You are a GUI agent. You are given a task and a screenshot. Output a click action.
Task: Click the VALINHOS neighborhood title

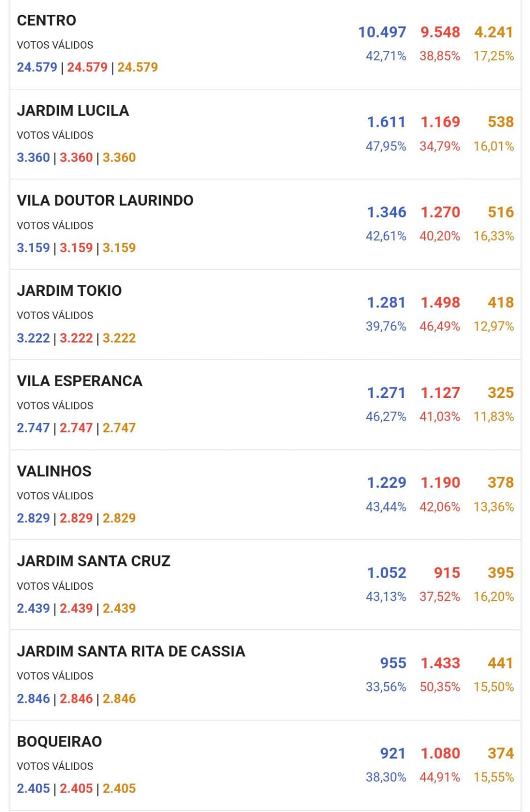tap(54, 471)
